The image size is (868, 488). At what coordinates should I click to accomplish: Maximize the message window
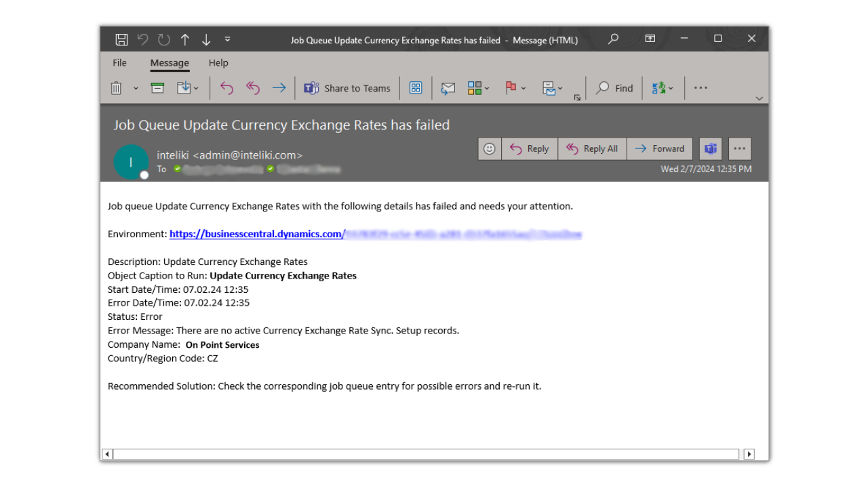717,39
